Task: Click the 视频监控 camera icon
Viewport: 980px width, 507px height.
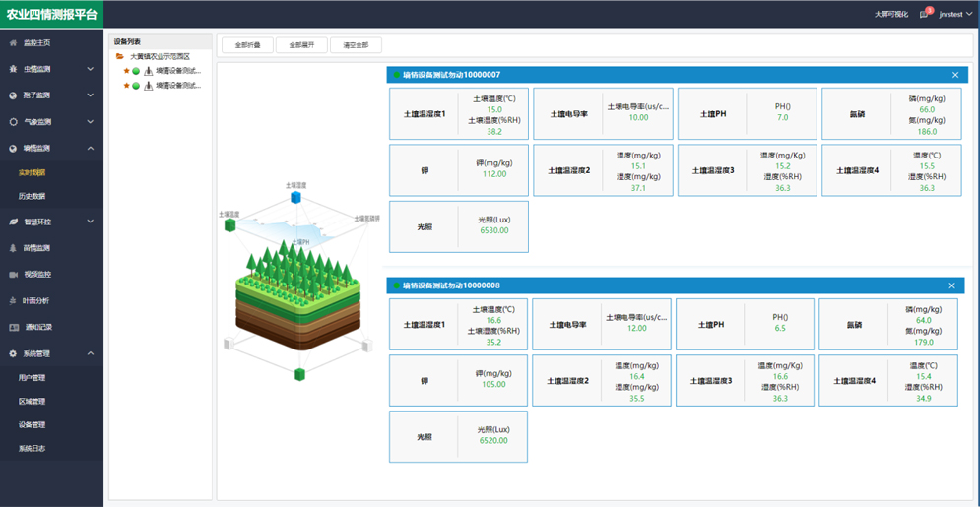Action: click(x=13, y=274)
